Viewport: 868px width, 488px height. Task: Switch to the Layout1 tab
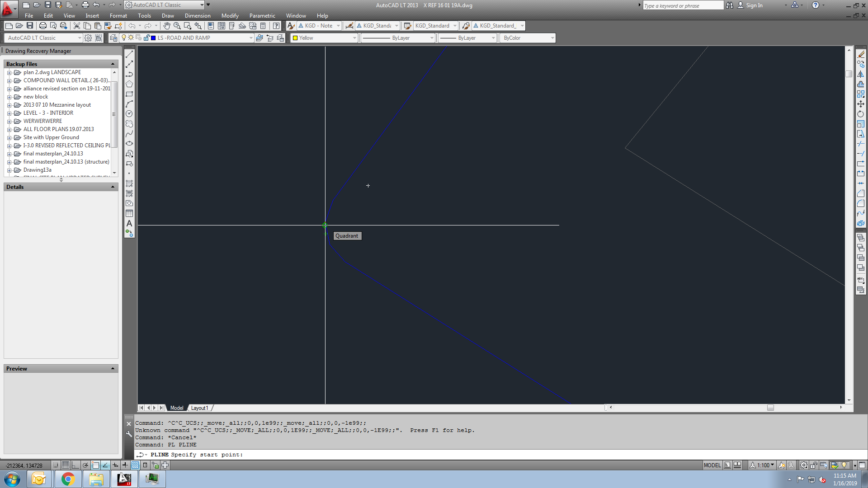tap(199, 408)
